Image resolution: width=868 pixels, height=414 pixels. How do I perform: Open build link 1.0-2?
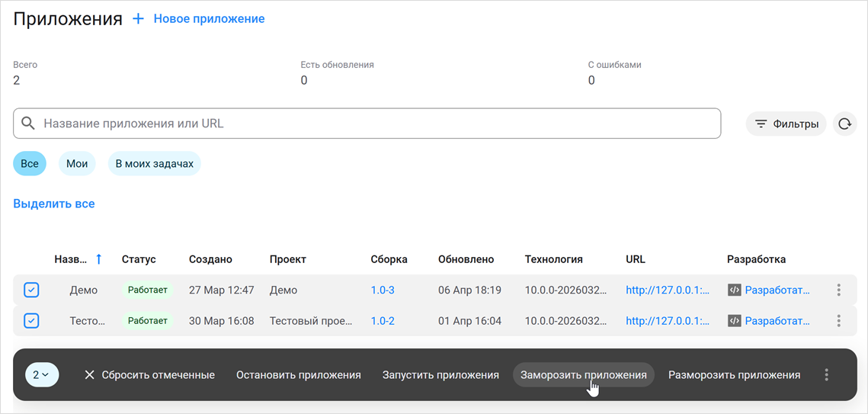[x=383, y=320]
